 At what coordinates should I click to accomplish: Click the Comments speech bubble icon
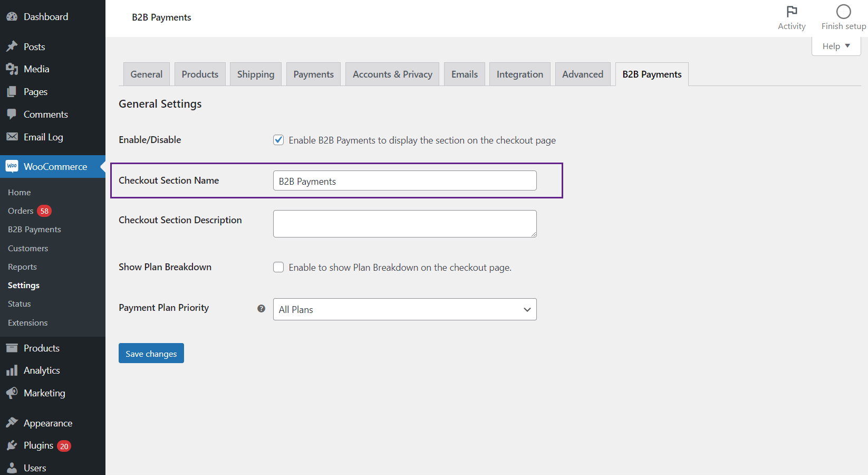point(12,114)
